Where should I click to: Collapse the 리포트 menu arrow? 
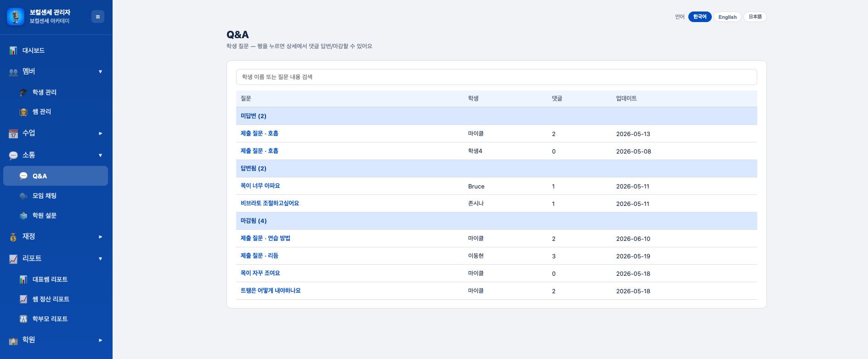(100, 259)
